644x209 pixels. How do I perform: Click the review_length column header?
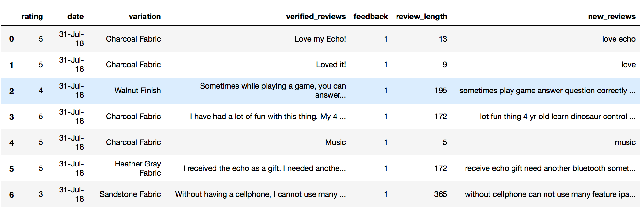point(421,17)
